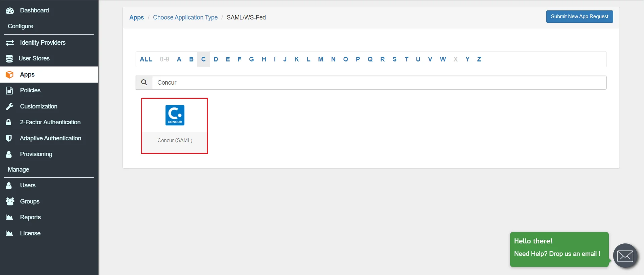Filter apps by letter R
The height and width of the screenshot is (275, 644).
tap(383, 59)
